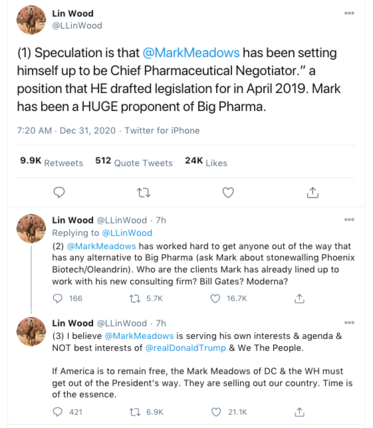Viewport: 373px width, 428px height.
Task: Open @realDonaldTrump mention link
Action: [186, 348]
